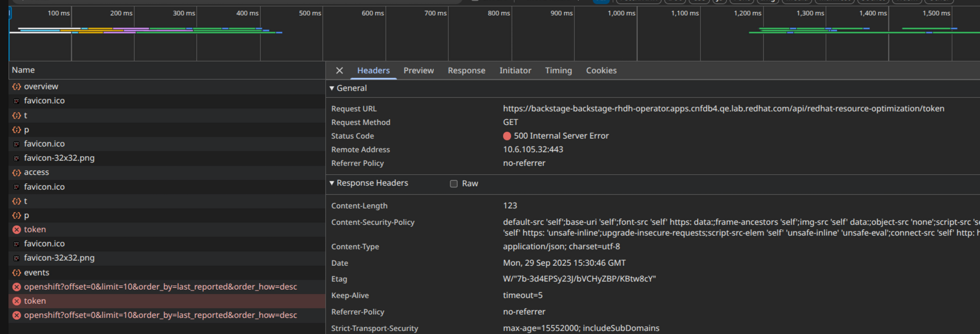Click the JSON icon beside events request
Screen dimensions: 980x334
point(16,273)
